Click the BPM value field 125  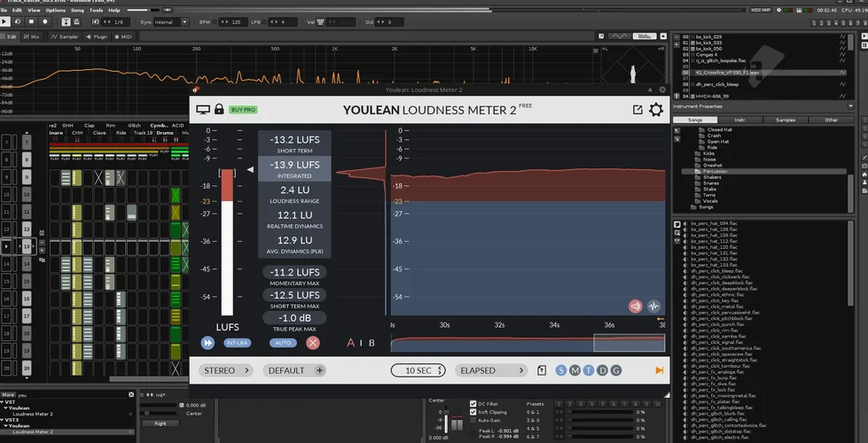click(232, 22)
